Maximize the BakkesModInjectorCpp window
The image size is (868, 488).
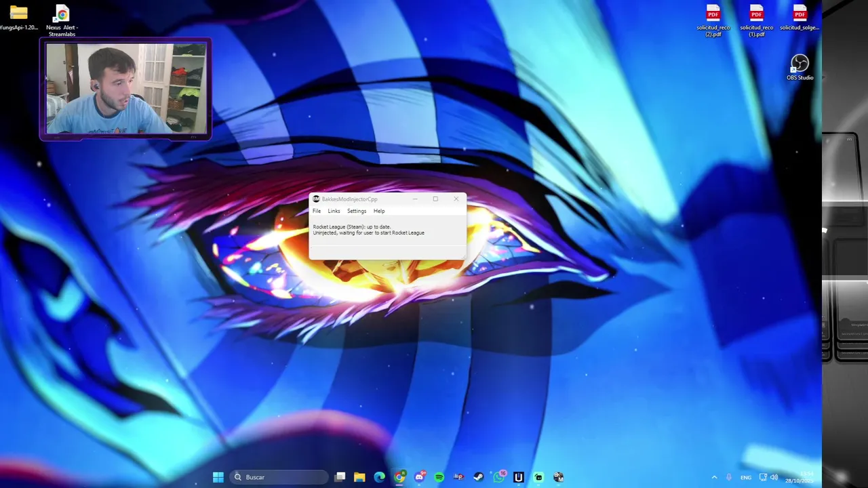click(x=435, y=199)
